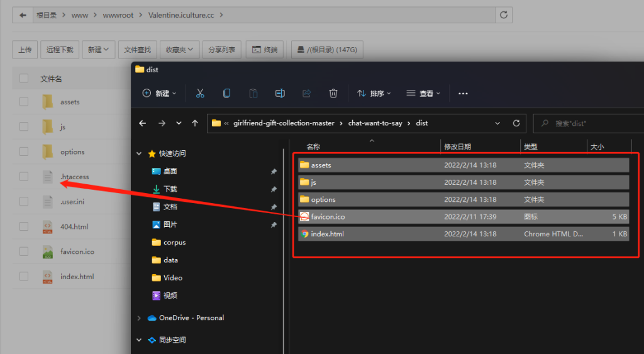Select index.html in the Explorer file list
644x354 pixels.
(x=464, y=234)
